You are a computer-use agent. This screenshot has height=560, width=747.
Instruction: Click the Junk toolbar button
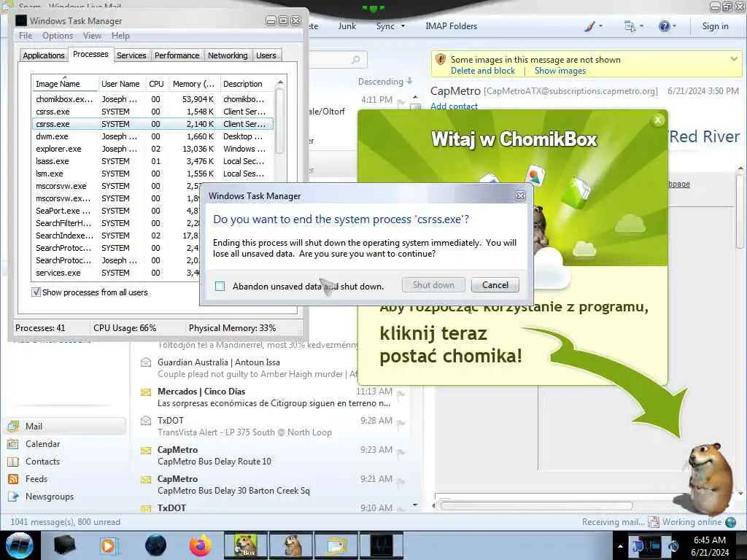[x=347, y=26]
